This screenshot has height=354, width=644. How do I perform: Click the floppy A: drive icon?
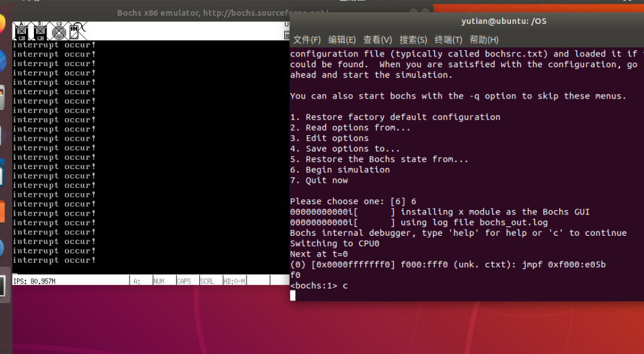pyautogui.click(x=21, y=30)
